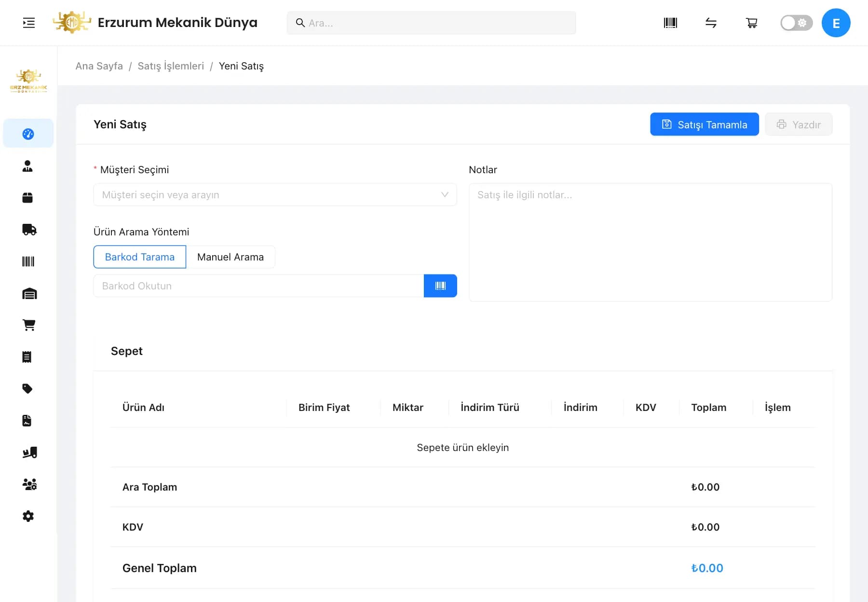
Task: Click the blue barcode scan button
Action: point(440,286)
